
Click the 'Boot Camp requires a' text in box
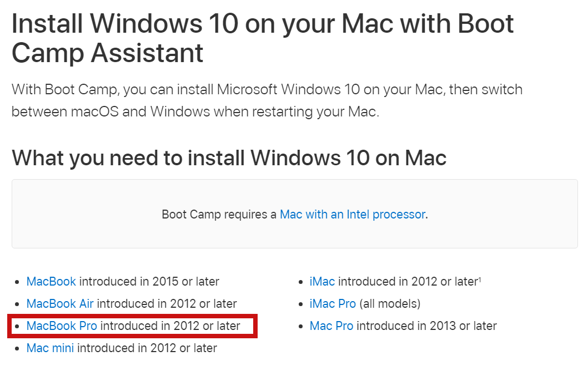click(x=219, y=214)
